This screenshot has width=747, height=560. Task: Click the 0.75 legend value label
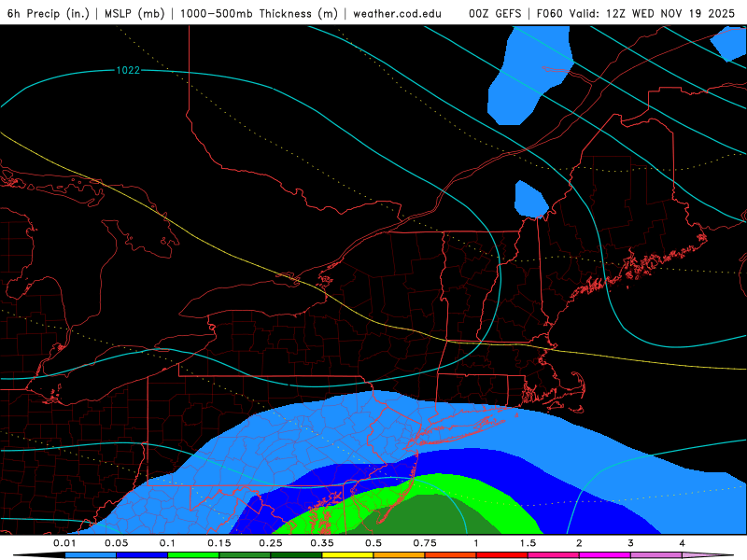tap(425, 543)
